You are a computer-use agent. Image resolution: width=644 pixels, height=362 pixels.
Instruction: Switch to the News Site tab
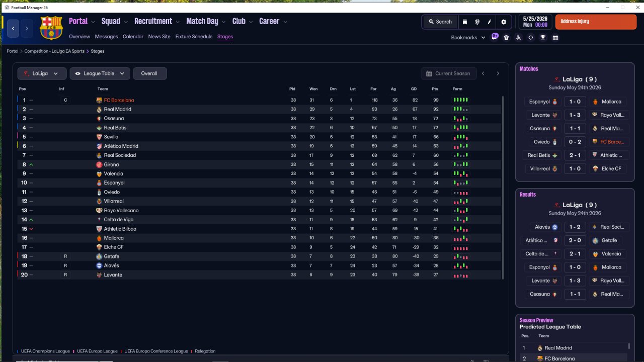pos(159,37)
